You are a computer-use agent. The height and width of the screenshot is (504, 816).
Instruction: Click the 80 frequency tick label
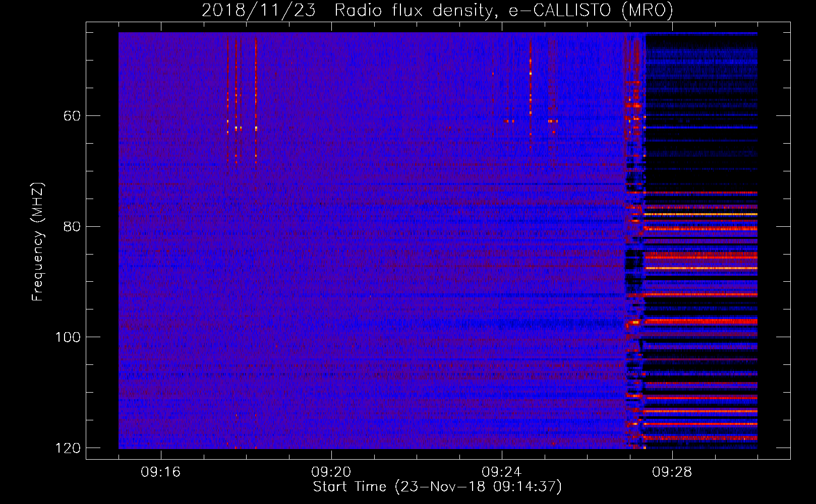(x=72, y=226)
